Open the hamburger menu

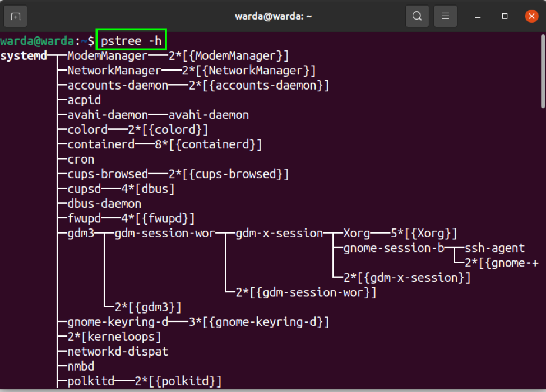click(x=445, y=16)
